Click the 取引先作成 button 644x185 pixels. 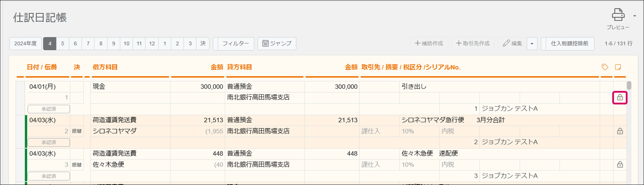pos(473,43)
